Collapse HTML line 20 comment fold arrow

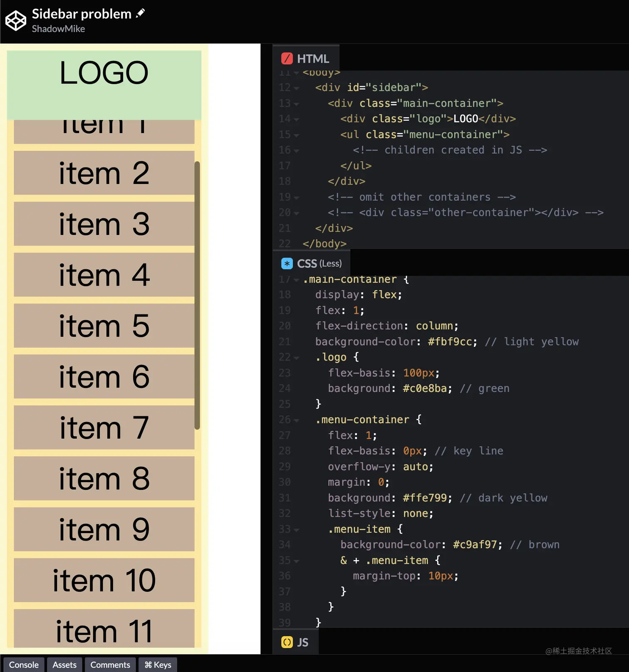tap(297, 213)
